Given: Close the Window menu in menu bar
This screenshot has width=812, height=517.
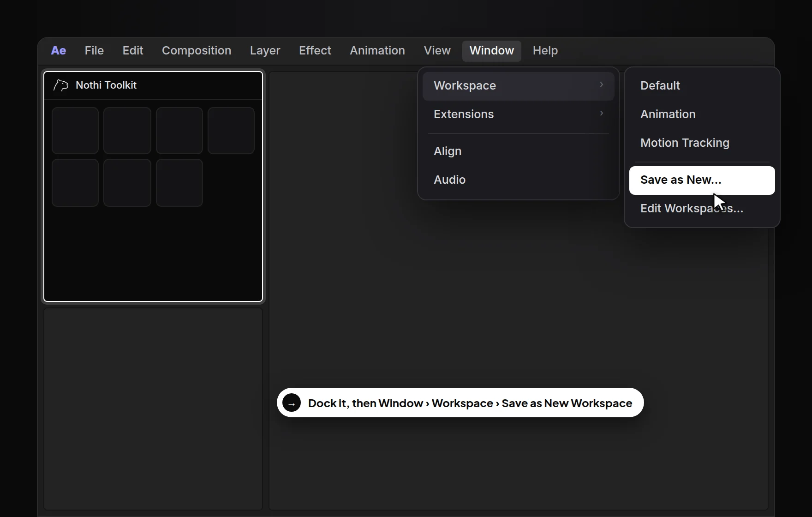Looking at the screenshot, I should 492,50.
